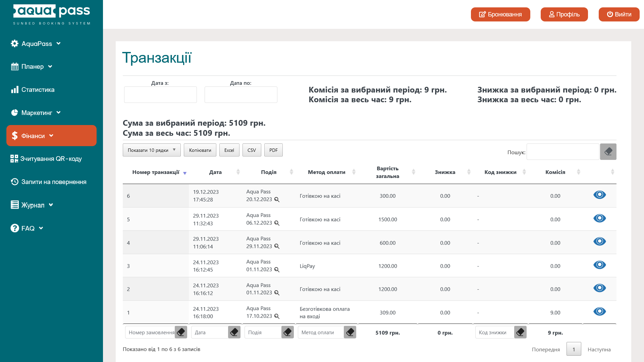Click the Бронювання button
The height and width of the screenshot is (362, 644).
click(500, 14)
